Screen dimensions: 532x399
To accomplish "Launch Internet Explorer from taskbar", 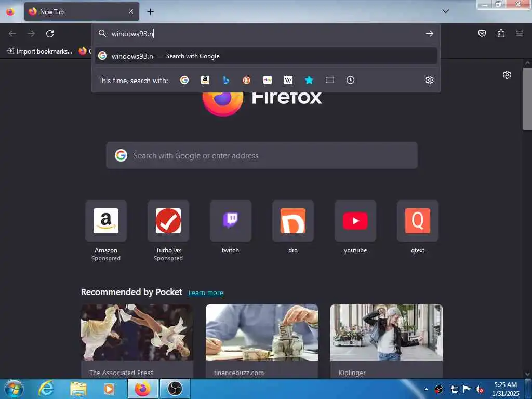I will (x=46, y=389).
